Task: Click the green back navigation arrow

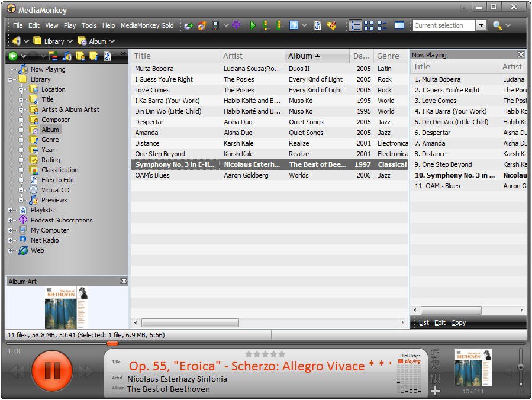Action: point(13,56)
